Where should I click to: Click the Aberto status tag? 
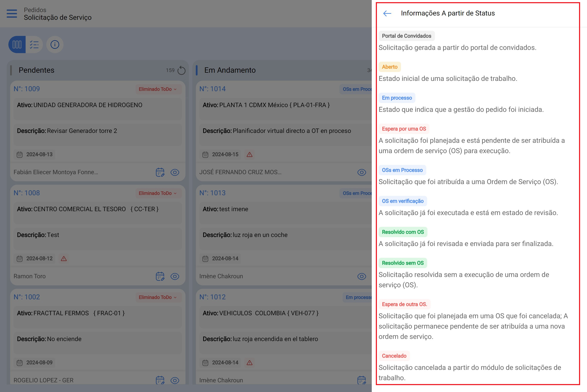tap(390, 67)
